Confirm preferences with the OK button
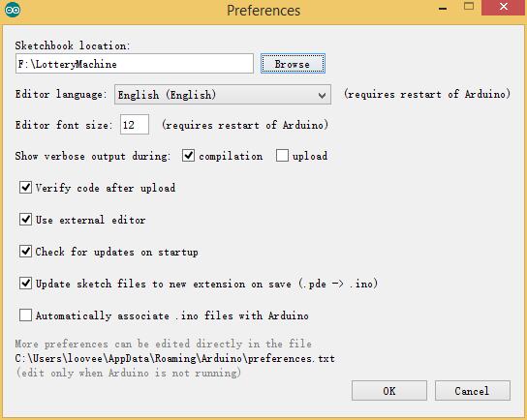Viewport: 527px width, 420px height. coord(389,390)
